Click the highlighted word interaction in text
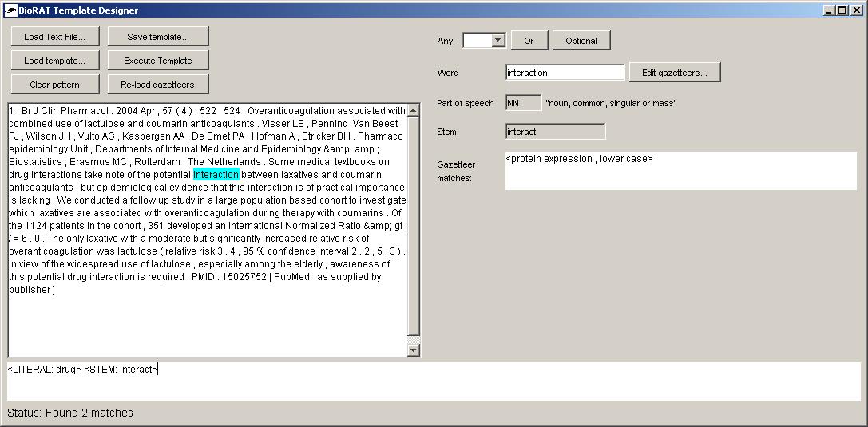Viewport: 868px width, 427px height. click(x=216, y=174)
